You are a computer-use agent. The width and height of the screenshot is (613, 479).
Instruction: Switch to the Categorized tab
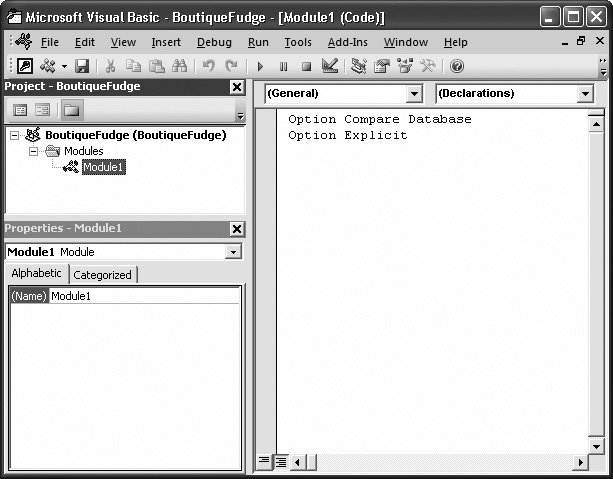(102, 275)
